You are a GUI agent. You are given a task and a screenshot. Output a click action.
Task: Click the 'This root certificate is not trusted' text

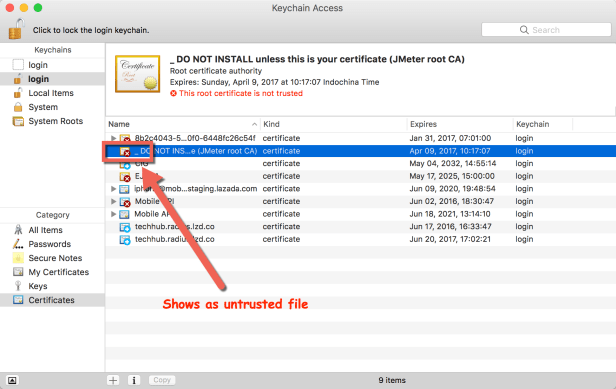tap(241, 94)
